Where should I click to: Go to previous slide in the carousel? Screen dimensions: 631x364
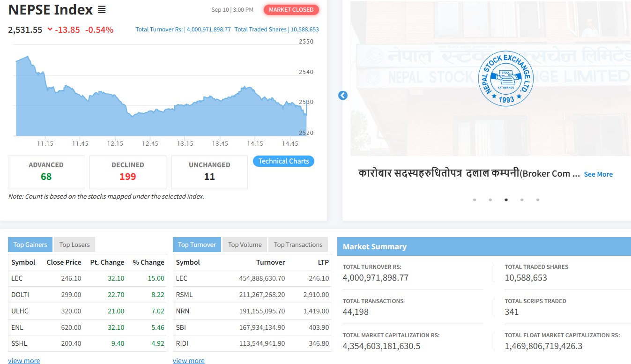(343, 95)
